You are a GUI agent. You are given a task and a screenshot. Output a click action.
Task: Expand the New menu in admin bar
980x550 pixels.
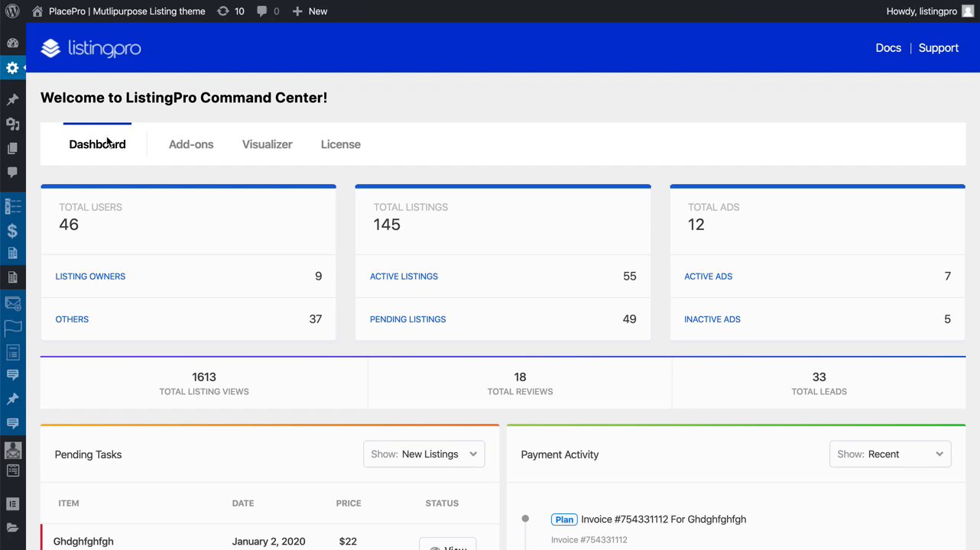(x=310, y=11)
